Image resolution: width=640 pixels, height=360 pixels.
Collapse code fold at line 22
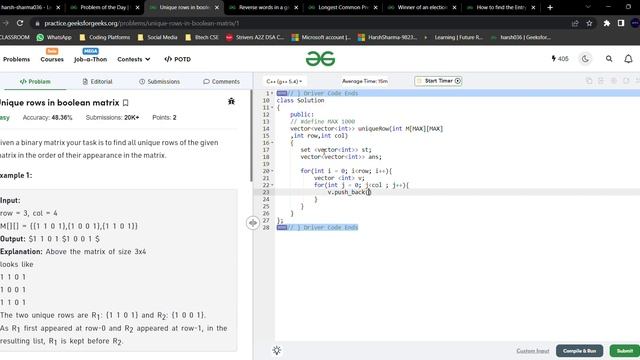click(272, 185)
